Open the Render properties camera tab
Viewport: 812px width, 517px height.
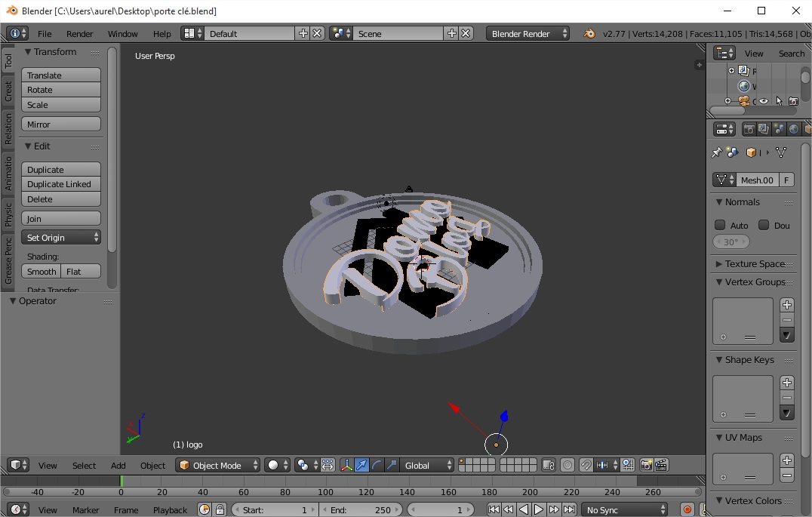749,129
